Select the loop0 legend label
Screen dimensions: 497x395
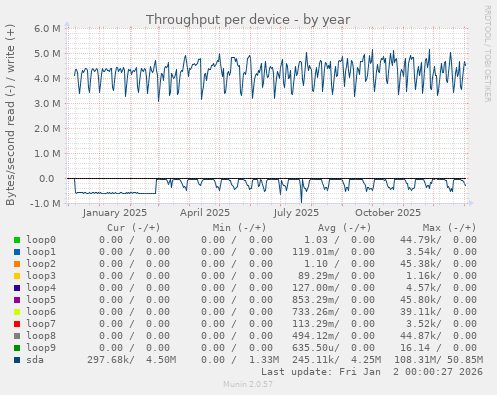click(41, 240)
